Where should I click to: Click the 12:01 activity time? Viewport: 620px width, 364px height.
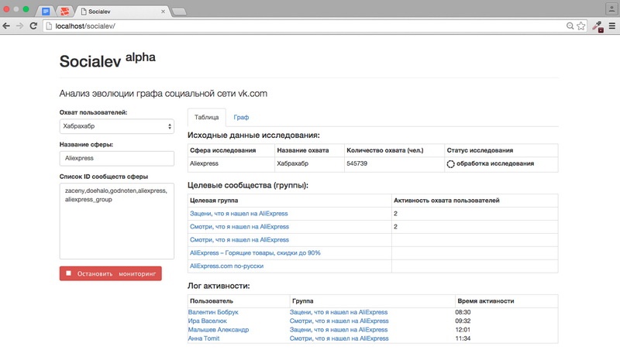(x=463, y=329)
